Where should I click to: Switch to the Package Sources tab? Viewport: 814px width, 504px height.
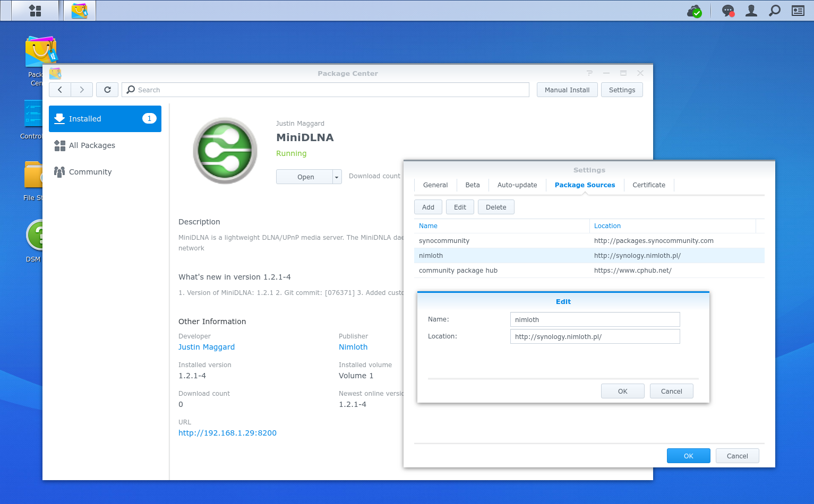coord(585,185)
